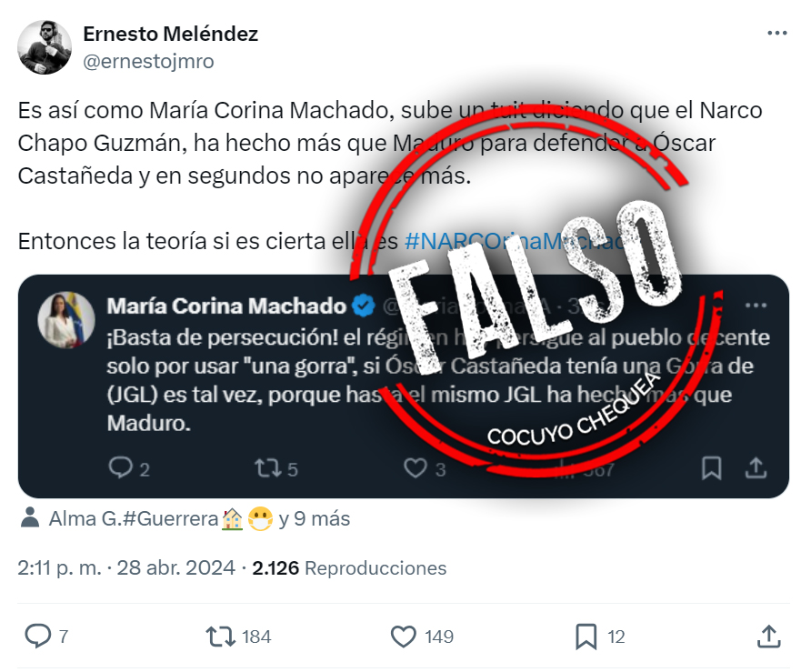Click the Ernesto Meléndez display name
Screen dimensions: 811x672
(x=171, y=35)
